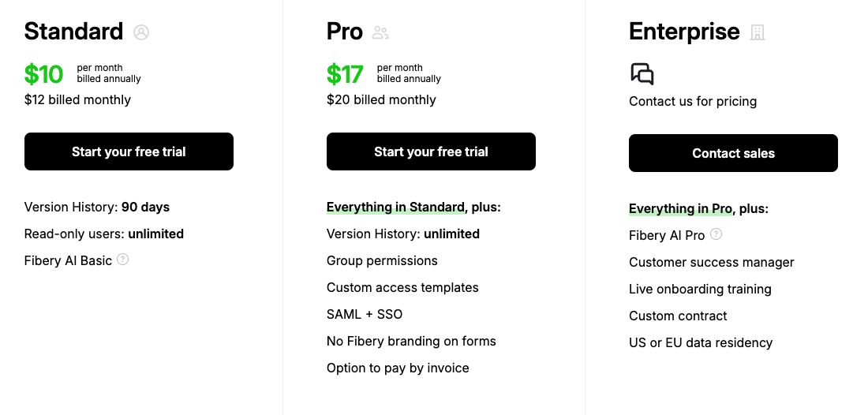Click the Enterprise chat bubbles icon
868x415 pixels.
642,74
